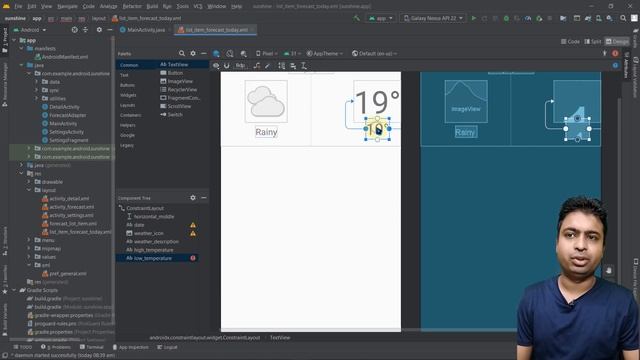Screen dimensions: 640x360
Task: Open the Logcat tool window
Action: (167, 347)
